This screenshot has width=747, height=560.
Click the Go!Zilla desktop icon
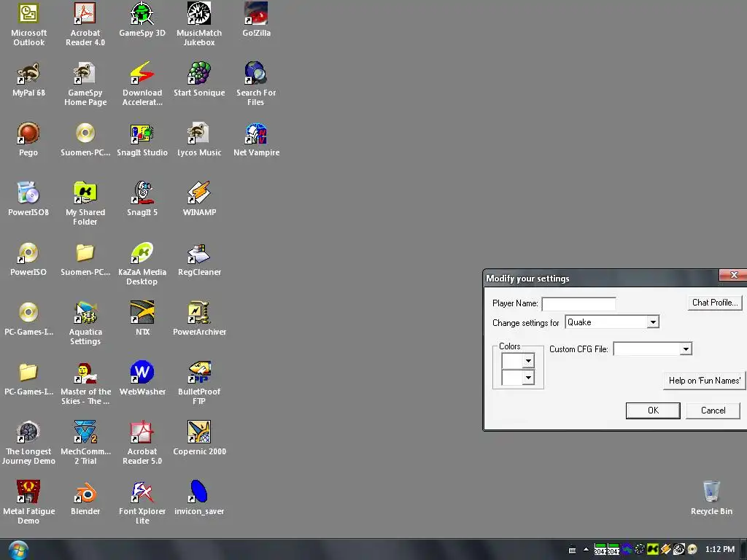pos(256,14)
